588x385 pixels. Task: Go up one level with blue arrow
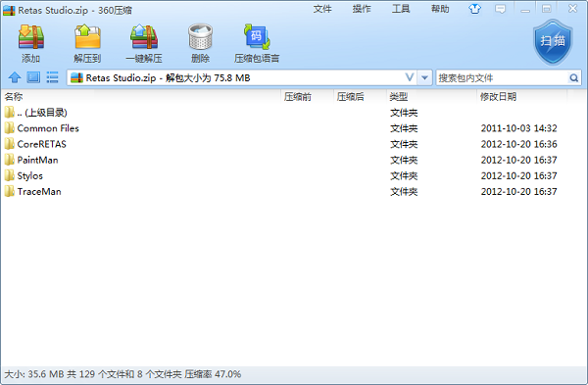(x=15, y=77)
